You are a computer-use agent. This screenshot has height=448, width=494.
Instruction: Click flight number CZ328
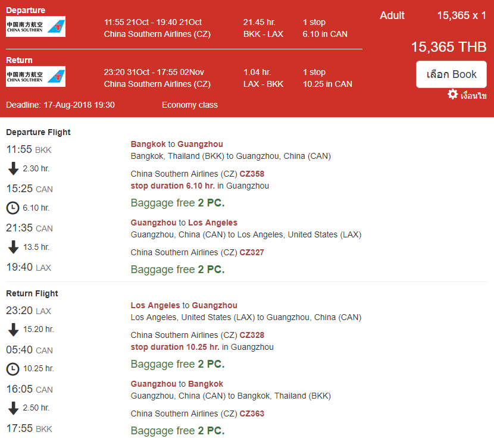[252, 335]
